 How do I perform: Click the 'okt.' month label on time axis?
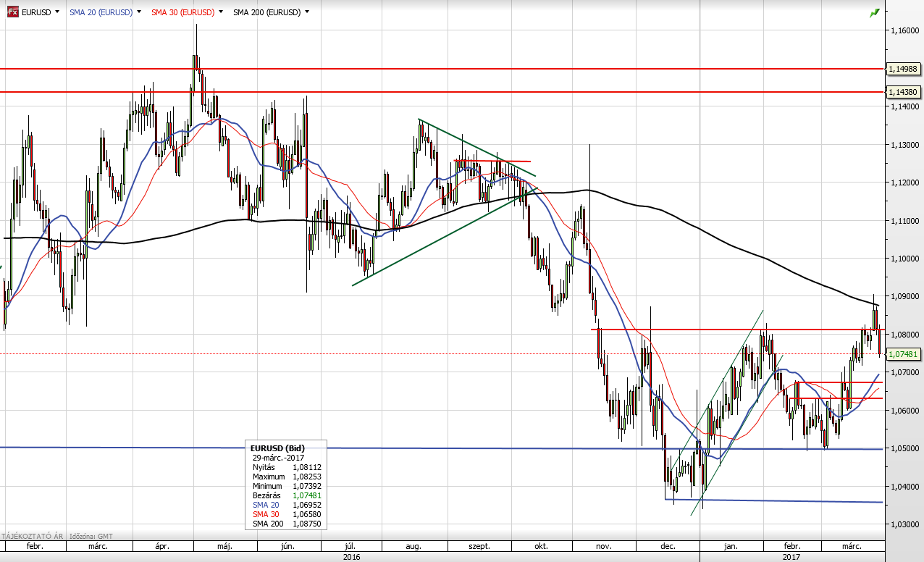click(x=540, y=546)
